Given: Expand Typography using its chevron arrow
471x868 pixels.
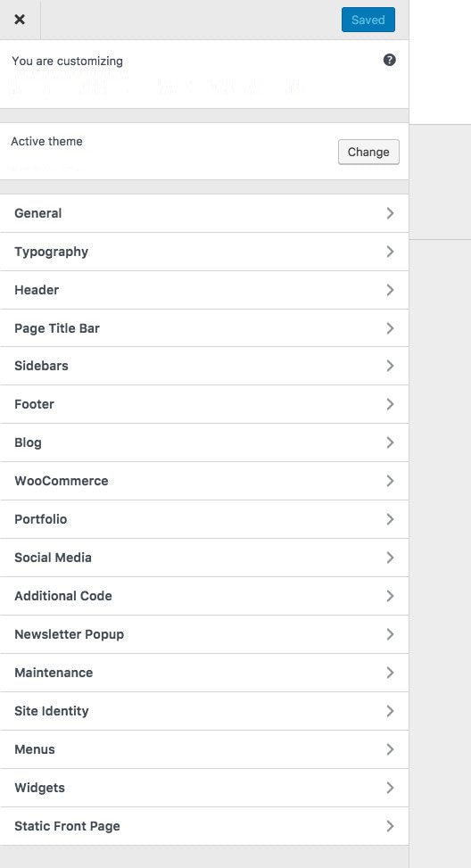Looking at the screenshot, I should tap(390, 252).
